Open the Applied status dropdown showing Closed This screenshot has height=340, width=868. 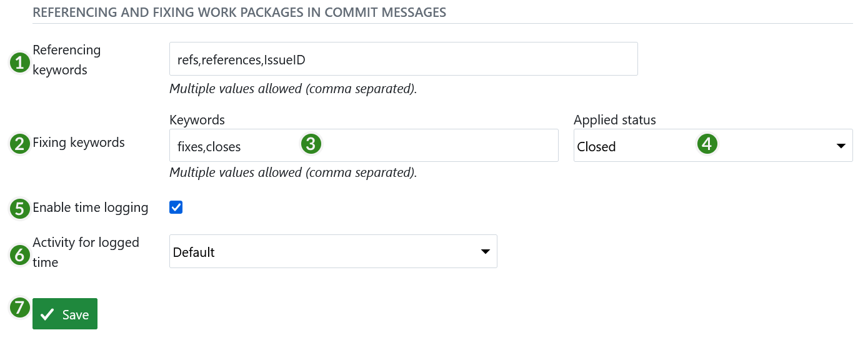(712, 146)
